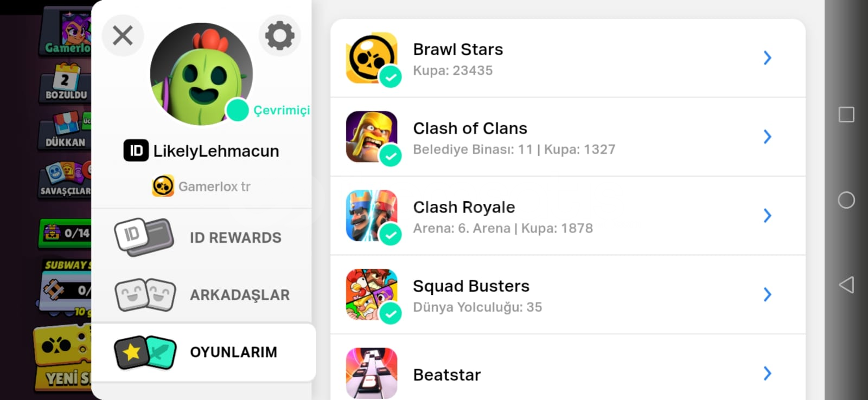Screen dimensions: 868x400
Task: Tap the cactus profile avatar
Action: [x=201, y=74]
